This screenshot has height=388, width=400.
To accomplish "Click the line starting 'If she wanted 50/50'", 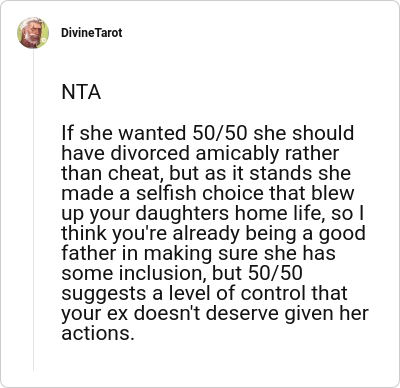I will 208,133.
